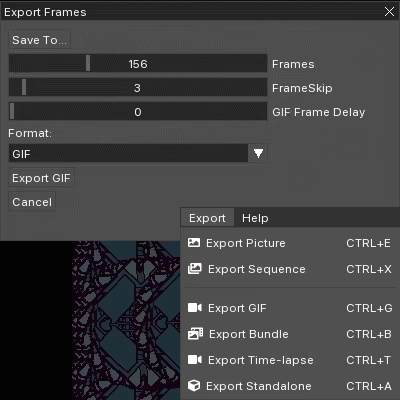The width and height of the screenshot is (400, 400).
Task: Click the CTRL+T shortcut text
Action: (368, 360)
